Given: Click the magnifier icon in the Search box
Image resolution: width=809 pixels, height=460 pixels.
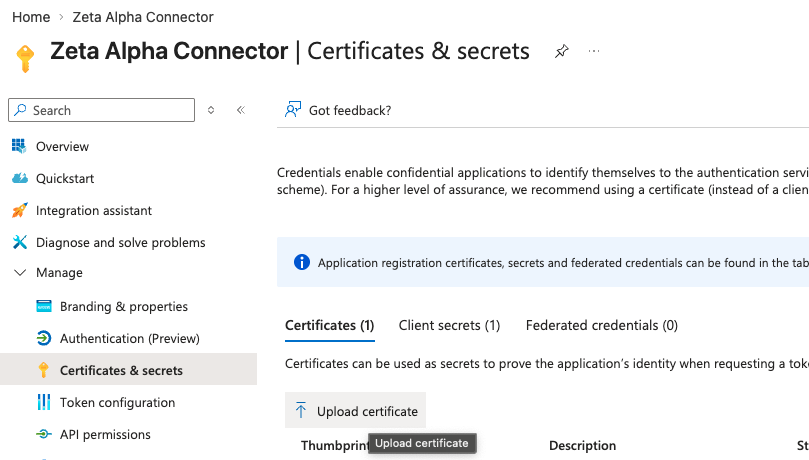Looking at the screenshot, I should point(21,110).
